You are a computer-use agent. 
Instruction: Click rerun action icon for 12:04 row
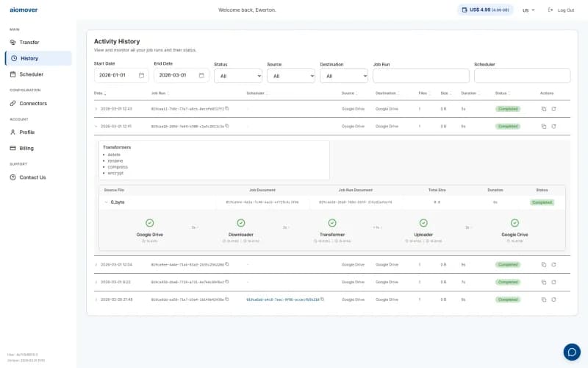[x=553, y=265]
